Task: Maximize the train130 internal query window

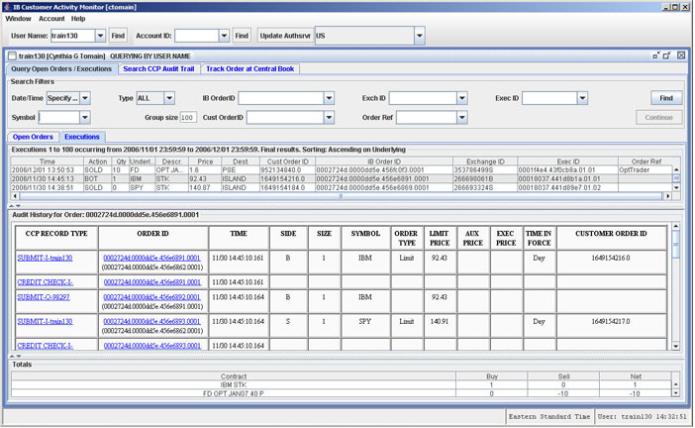Action: [x=668, y=55]
